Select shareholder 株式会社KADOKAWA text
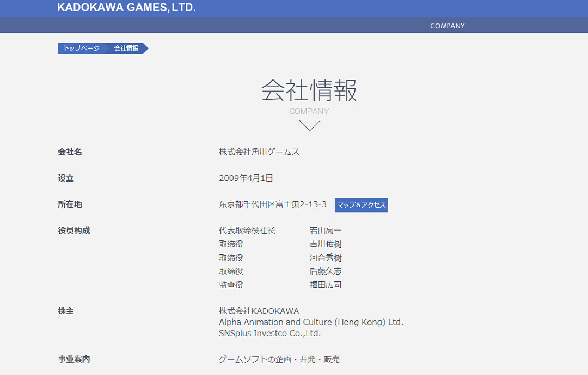Screen dimensions: 588x375 259,311
